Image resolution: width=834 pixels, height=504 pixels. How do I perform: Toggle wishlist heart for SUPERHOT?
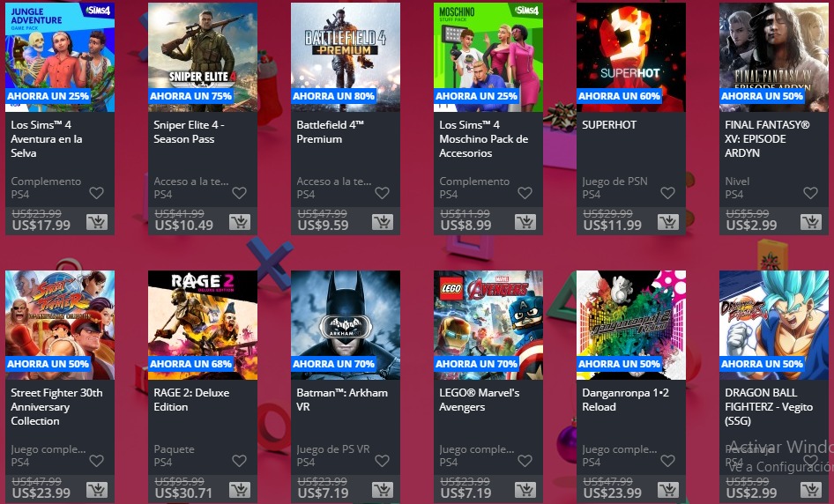point(667,193)
